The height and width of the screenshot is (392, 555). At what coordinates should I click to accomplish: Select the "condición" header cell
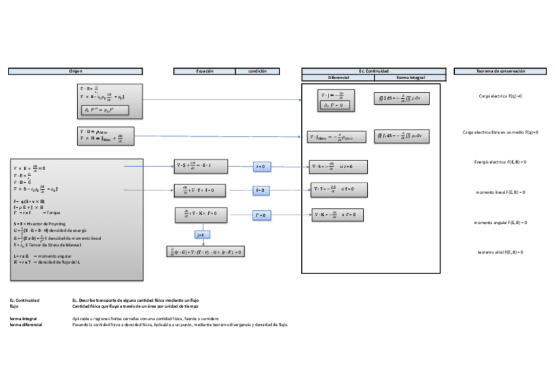tap(257, 71)
